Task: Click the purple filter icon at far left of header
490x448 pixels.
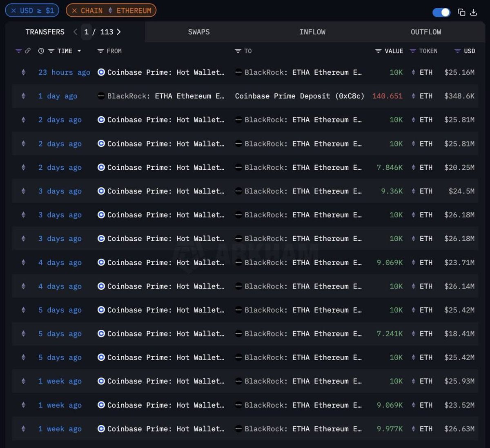Action: pos(19,51)
